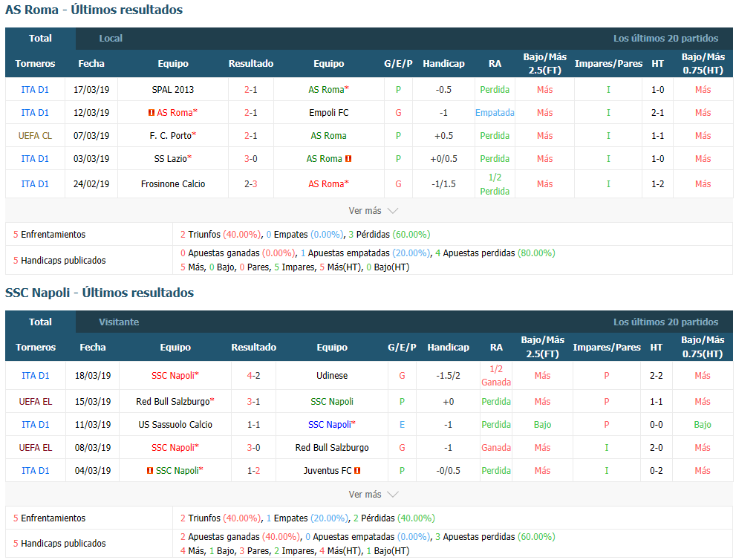This screenshot has width=736, height=560.
Task: Click HT score 1-2 in Frosinone row
Action: 657,184
